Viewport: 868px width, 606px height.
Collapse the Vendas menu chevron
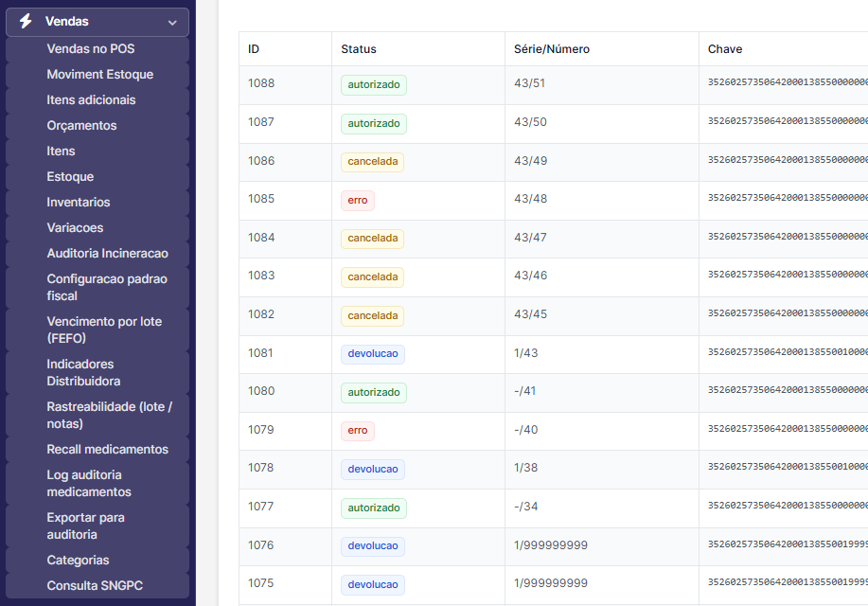(171, 22)
